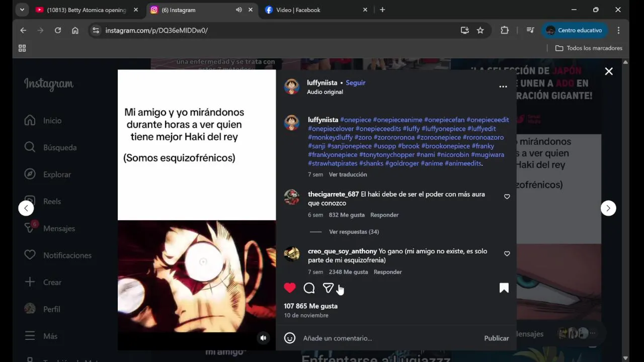Open thecigarrete_687's profile avatar

point(292,197)
